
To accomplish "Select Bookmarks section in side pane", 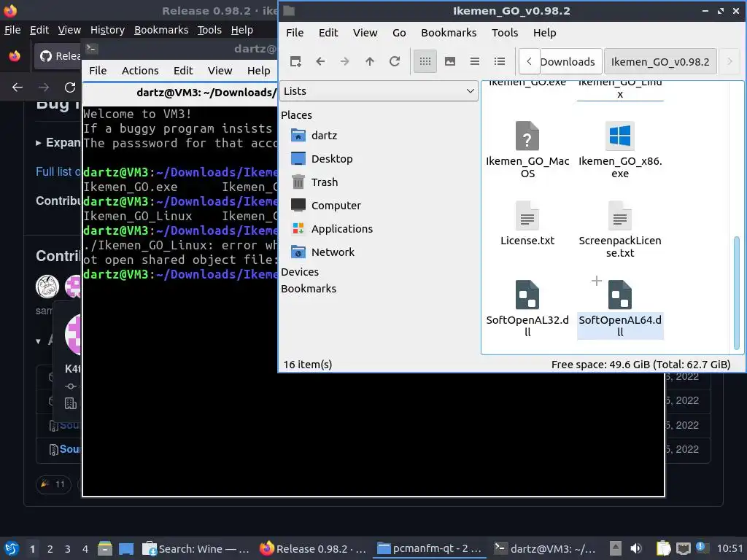I will (x=309, y=289).
